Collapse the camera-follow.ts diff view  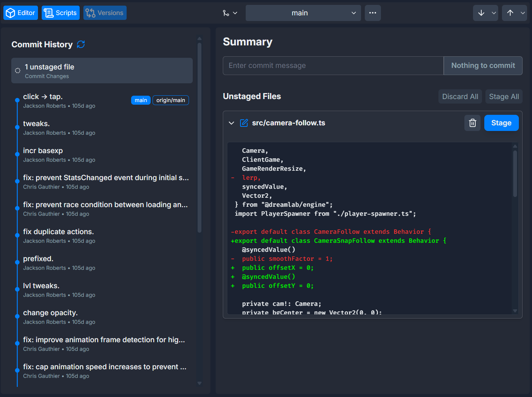tap(231, 123)
